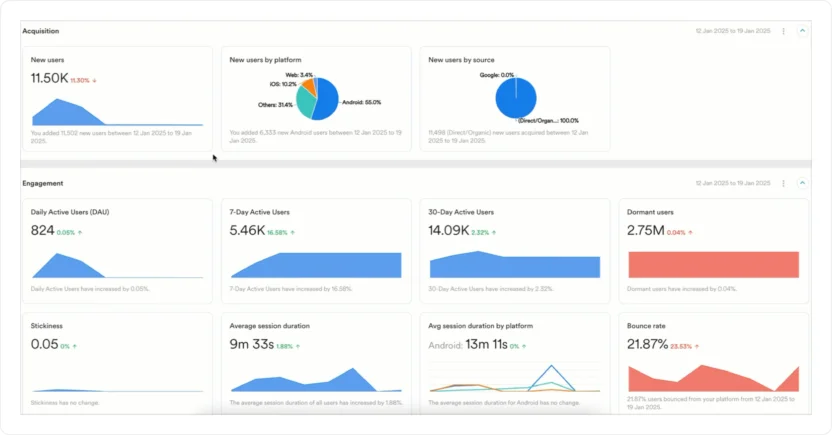Screen dimensions: 832x435
Task: Click the Engagement section heading
Action: tap(42, 184)
